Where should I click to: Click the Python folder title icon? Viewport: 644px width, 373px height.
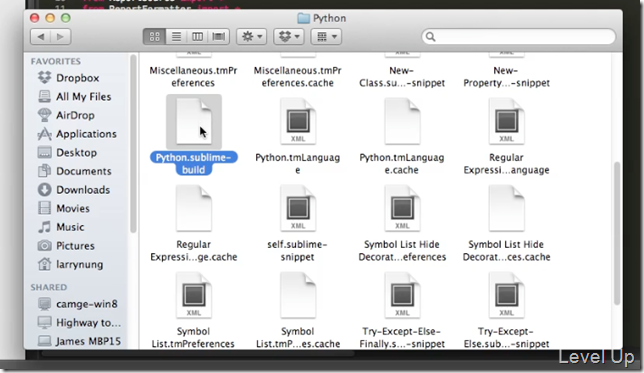point(304,18)
